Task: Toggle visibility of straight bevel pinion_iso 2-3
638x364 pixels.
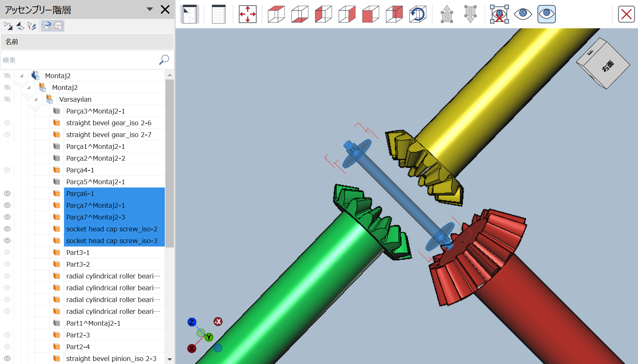Action: [7, 359]
